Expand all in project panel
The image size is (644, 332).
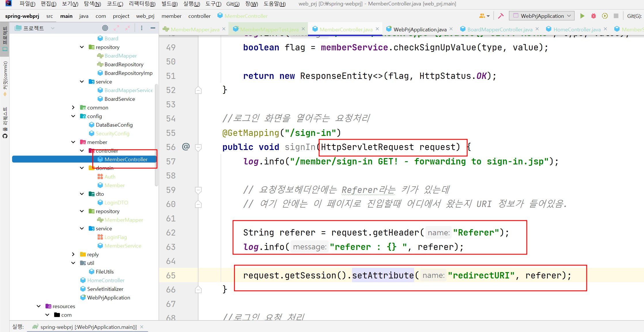(x=116, y=28)
